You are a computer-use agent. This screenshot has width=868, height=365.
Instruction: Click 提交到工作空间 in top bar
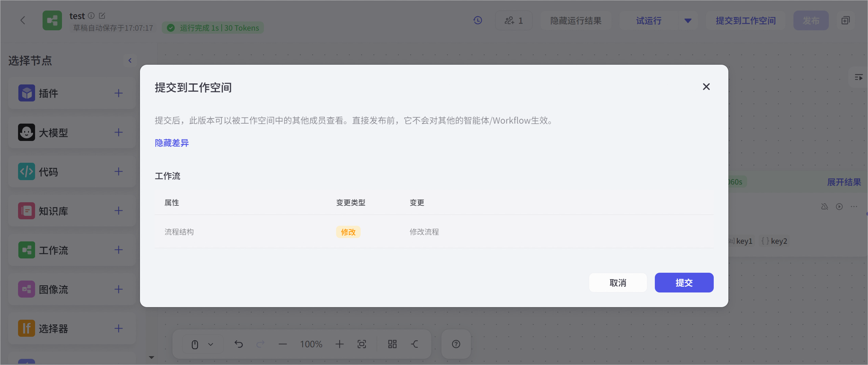click(745, 20)
